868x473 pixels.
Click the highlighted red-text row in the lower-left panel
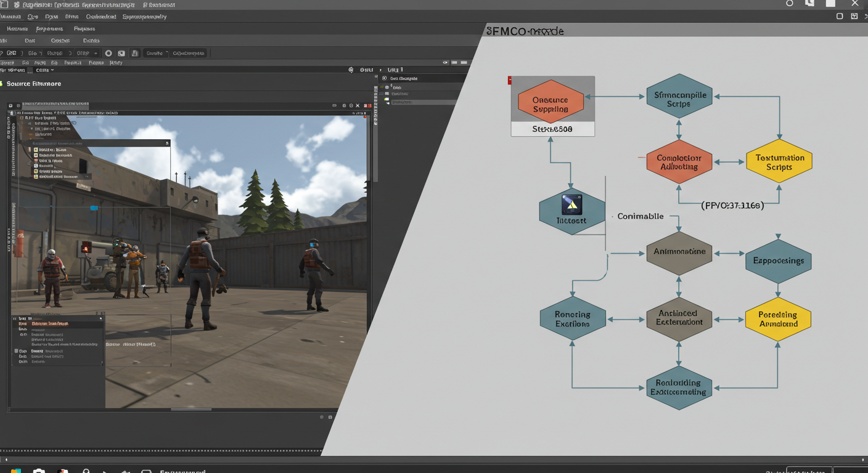pyautogui.click(x=59, y=323)
